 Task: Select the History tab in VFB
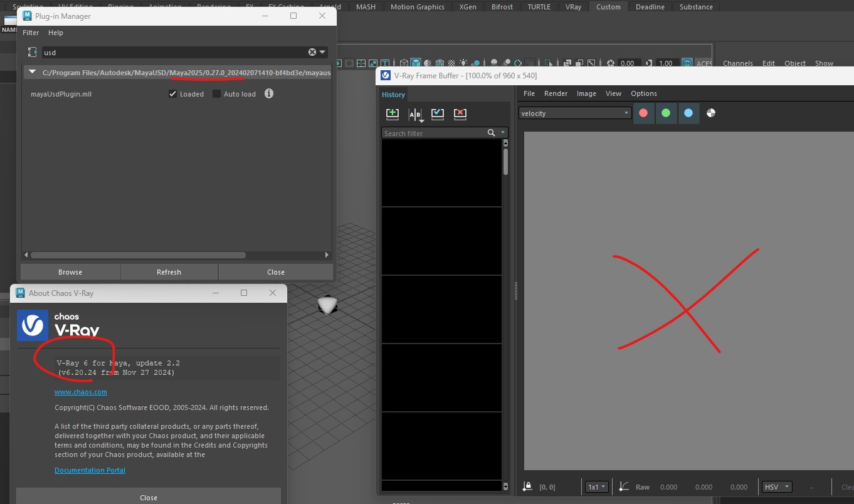pyautogui.click(x=394, y=95)
